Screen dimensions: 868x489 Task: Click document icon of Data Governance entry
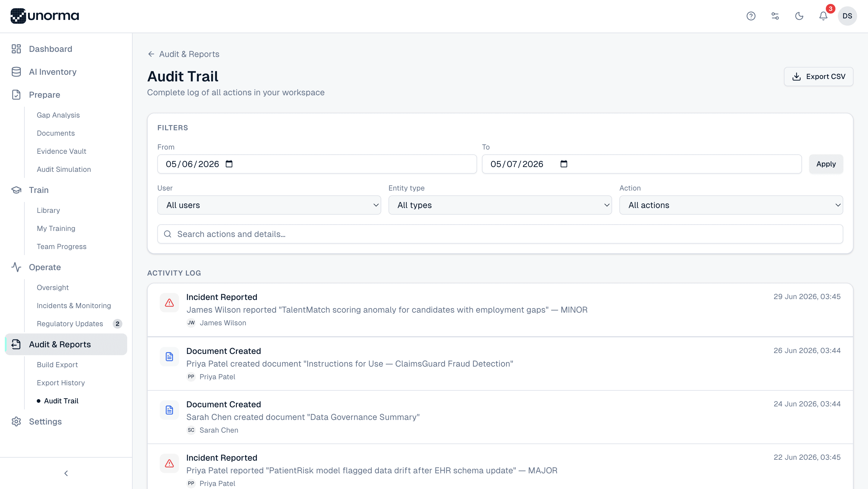pyautogui.click(x=169, y=410)
